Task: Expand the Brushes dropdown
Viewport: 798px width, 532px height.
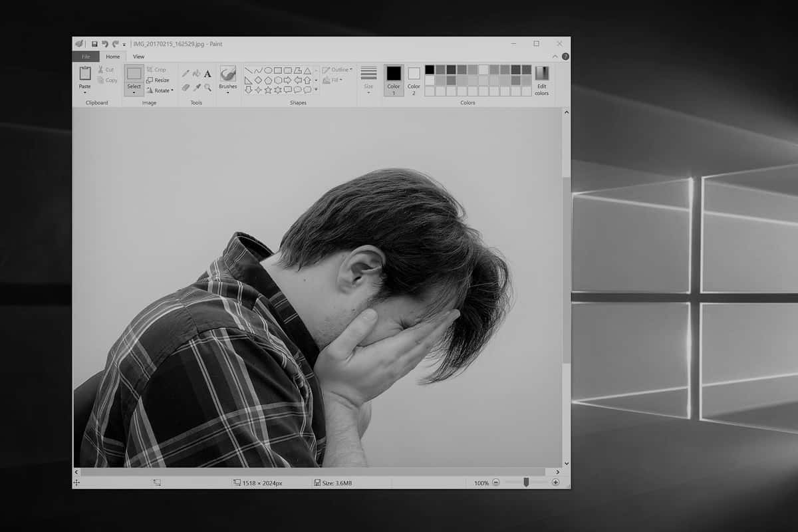Action: [227, 92]
